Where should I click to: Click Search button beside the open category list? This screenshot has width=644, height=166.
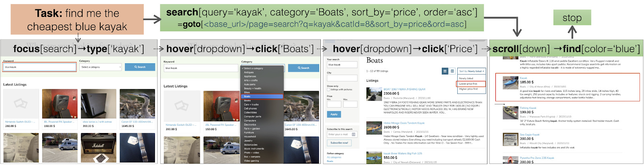pos(303,68)
